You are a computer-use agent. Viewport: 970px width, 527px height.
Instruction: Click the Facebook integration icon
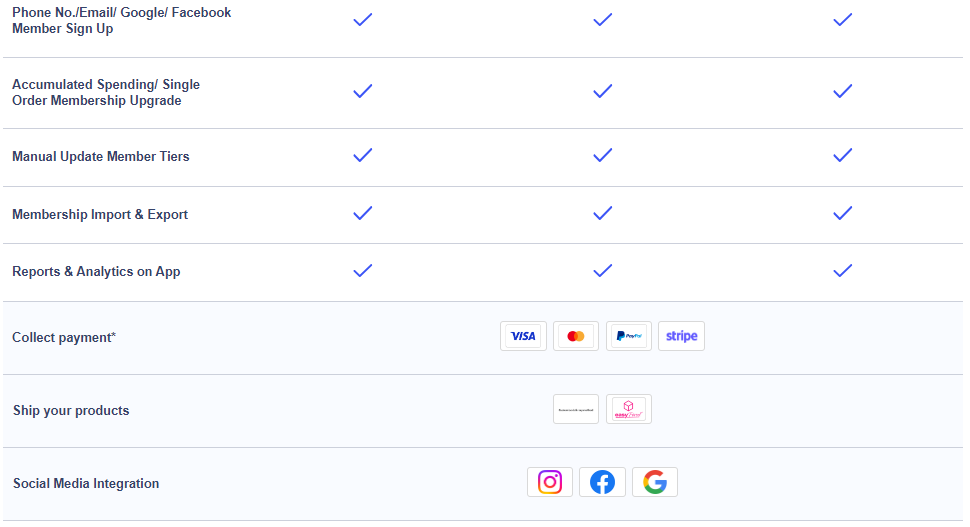click(x=603, y=482)
